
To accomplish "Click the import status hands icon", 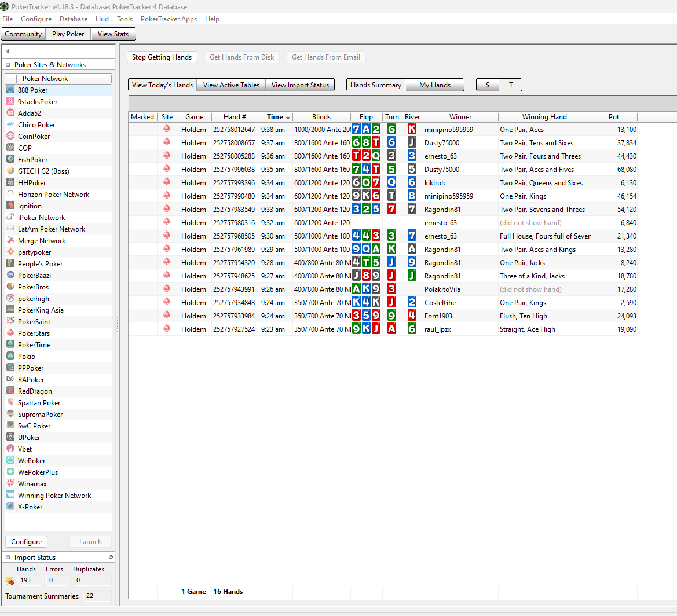I will click(10, 581).
